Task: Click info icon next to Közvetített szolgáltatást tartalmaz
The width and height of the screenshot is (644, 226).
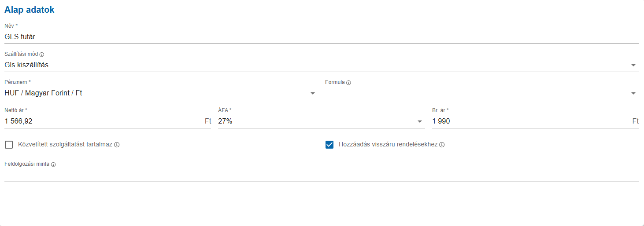Action: [x=117, y=145]
